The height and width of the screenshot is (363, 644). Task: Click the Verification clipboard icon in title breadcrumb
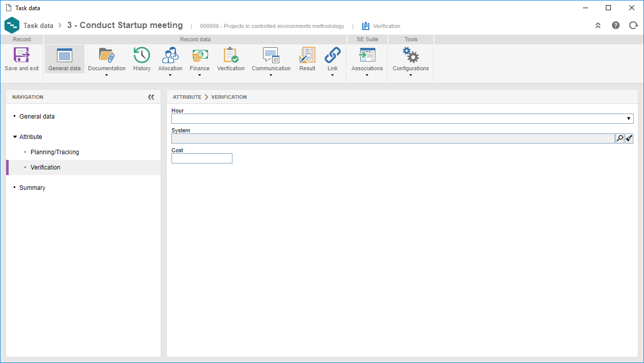(366, 26)
